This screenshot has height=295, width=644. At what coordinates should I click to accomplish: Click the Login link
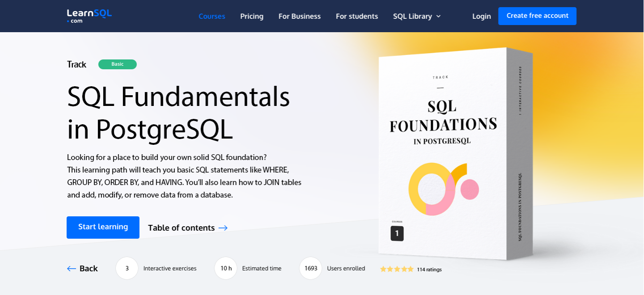click(481, 16)
